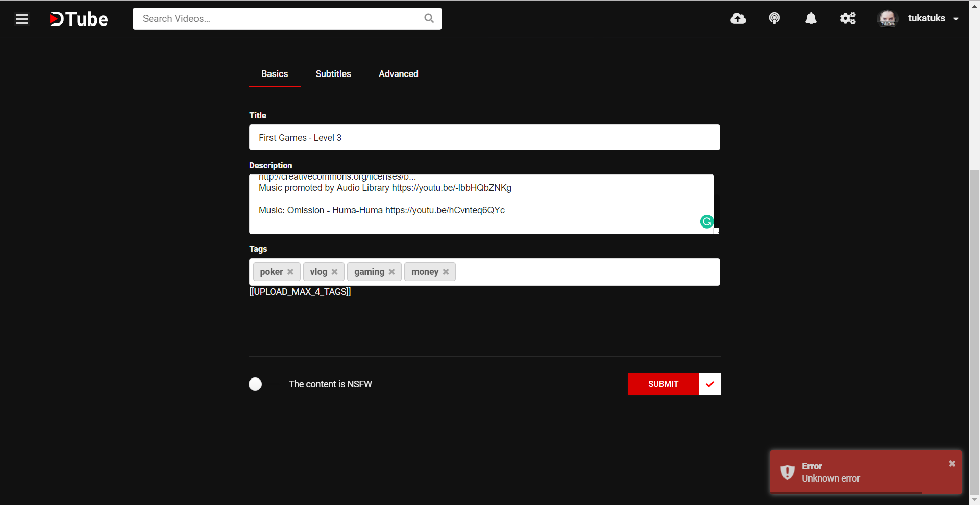
Task: Click the description resize handle
Action: tap(716, 231)
